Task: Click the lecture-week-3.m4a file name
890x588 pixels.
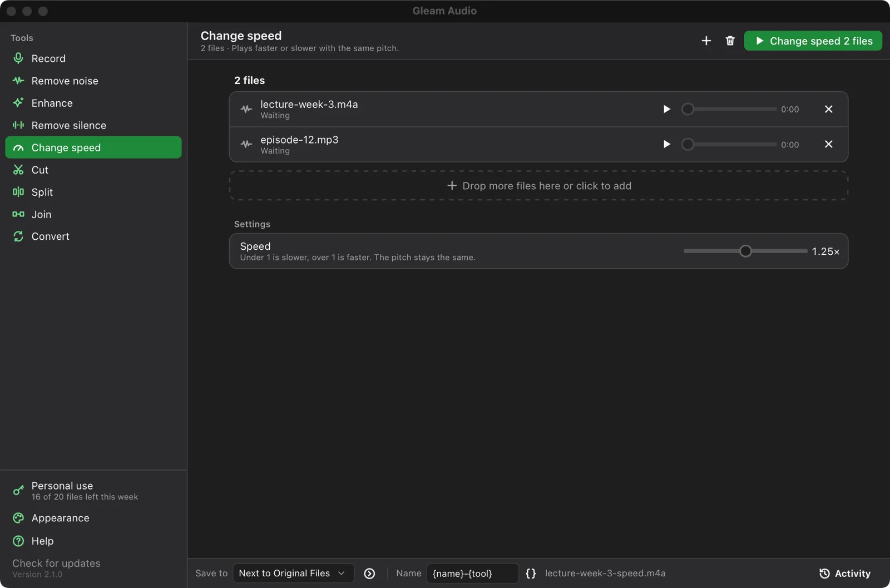Action: (309, 104)
